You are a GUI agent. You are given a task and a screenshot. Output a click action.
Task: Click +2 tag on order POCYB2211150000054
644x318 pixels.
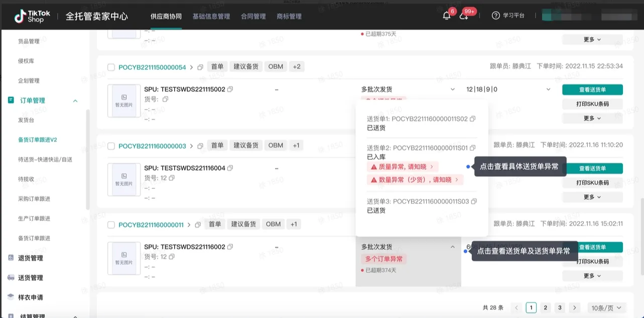297,67
